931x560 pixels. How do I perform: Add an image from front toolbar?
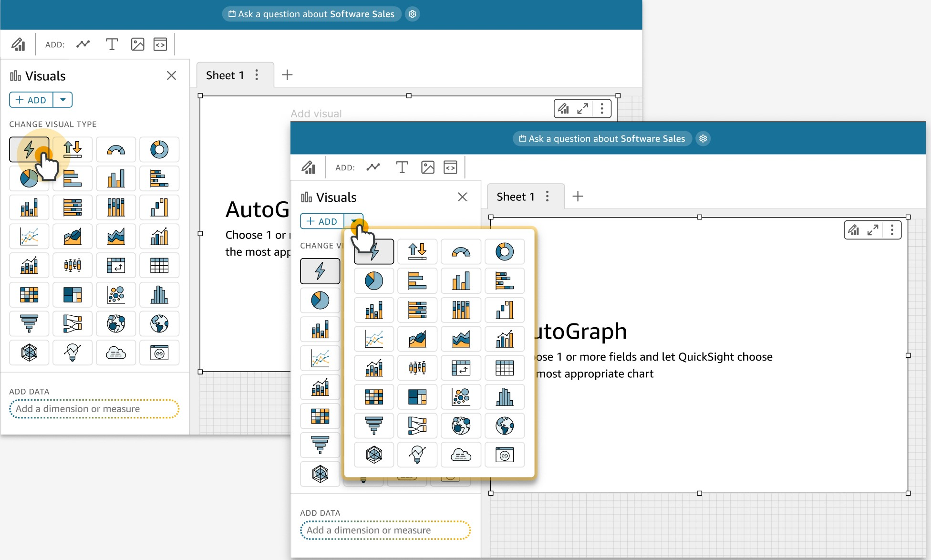point(427,167)
